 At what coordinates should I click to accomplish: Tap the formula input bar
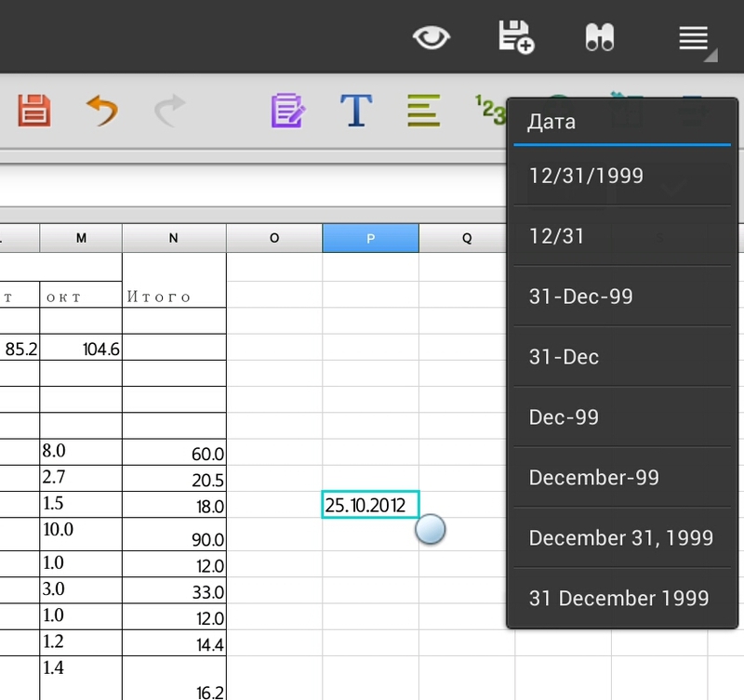click(x=253, y=185)
